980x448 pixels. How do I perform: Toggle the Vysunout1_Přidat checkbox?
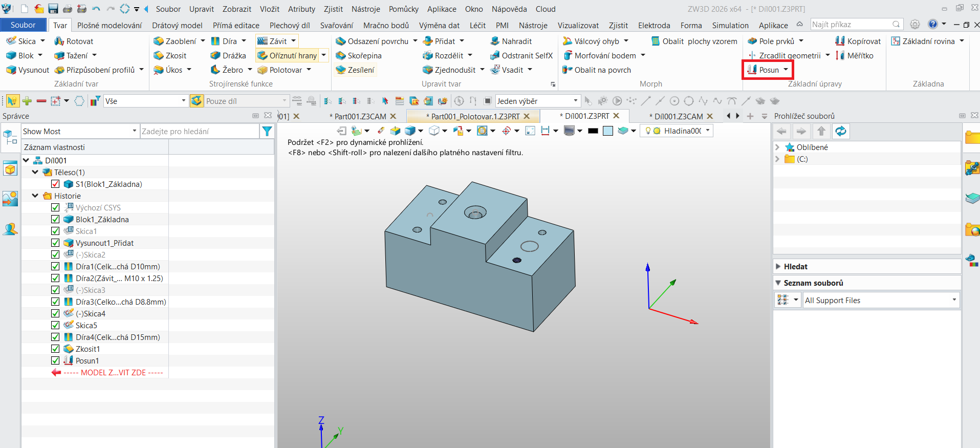[x=55, y=243]
